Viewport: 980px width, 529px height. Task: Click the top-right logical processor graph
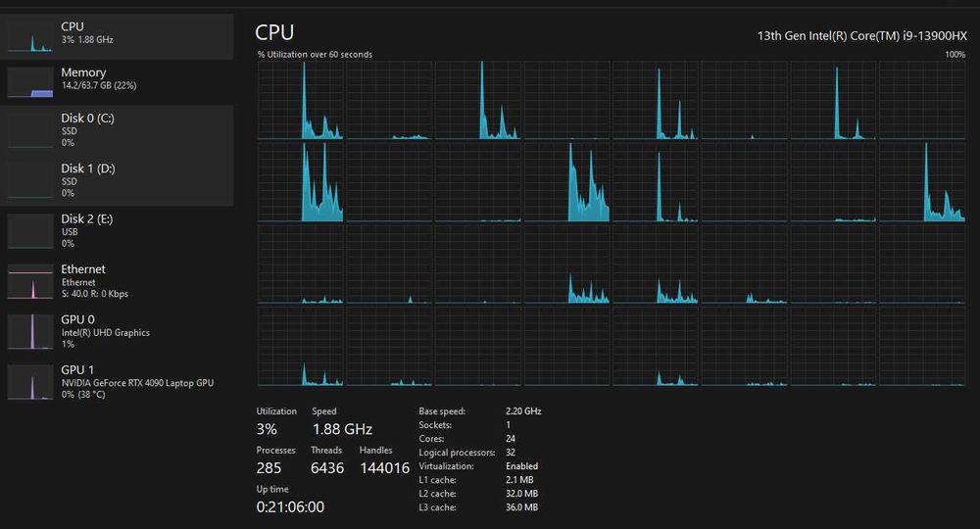(921, 101)
